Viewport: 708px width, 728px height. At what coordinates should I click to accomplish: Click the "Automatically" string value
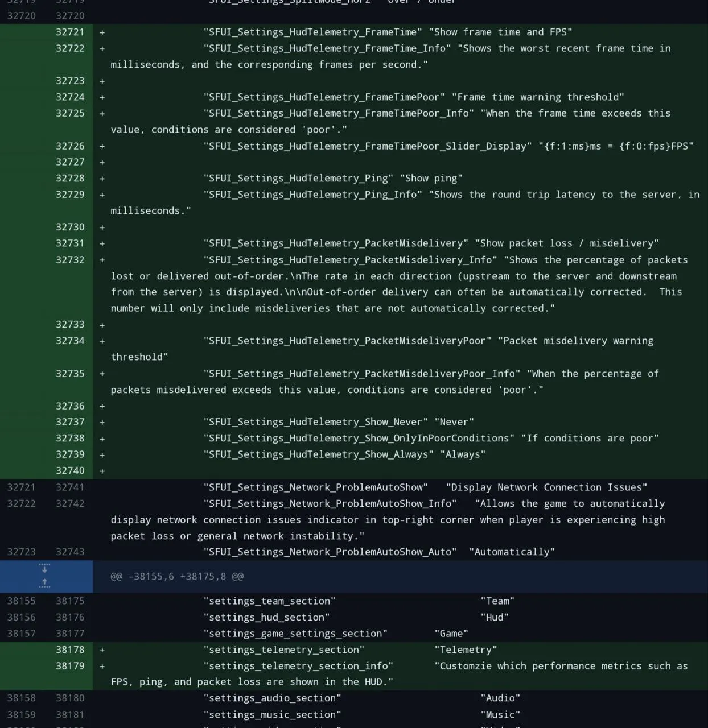click(512, 552)
